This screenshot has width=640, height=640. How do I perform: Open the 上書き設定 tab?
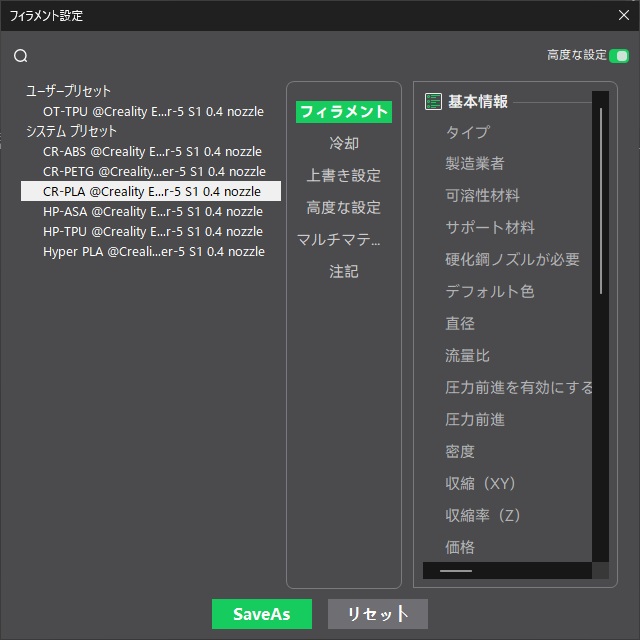coord(344,175)
